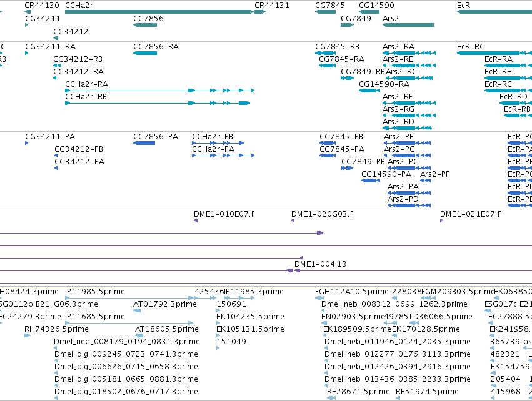This screenshot has height=401, width=532.
Task: Select transcript Ars2-RA
Action: [409, 53]
